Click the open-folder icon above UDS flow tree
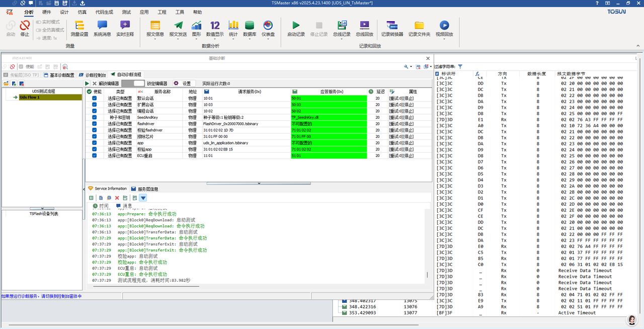This screenshot has height=329, width=644. coord(6,83)
